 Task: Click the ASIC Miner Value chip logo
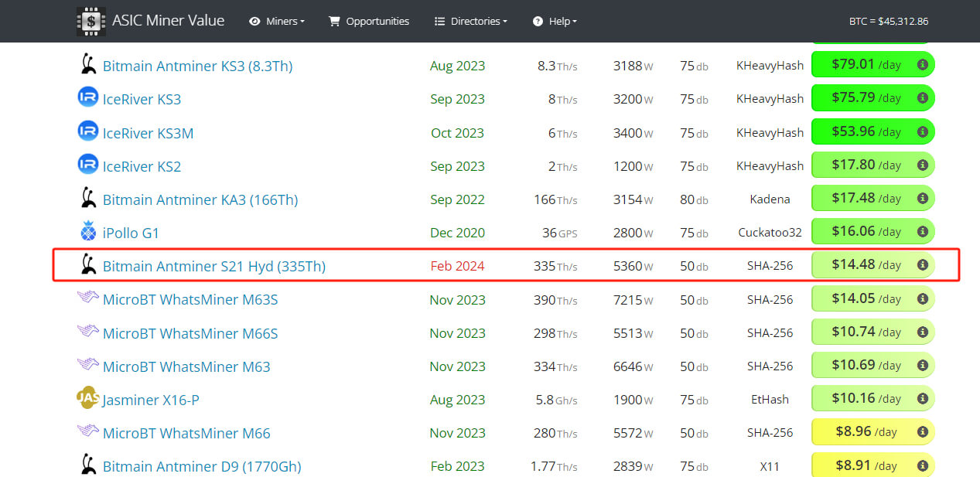pyautogui.click(x=91, y=21)
